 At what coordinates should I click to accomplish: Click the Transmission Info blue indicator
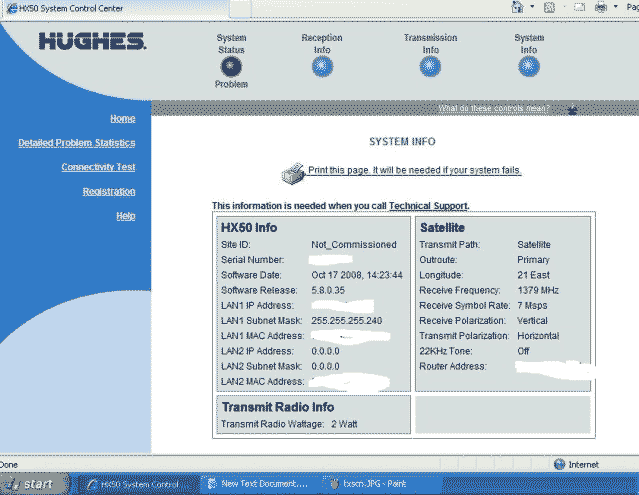pos(430,67)
